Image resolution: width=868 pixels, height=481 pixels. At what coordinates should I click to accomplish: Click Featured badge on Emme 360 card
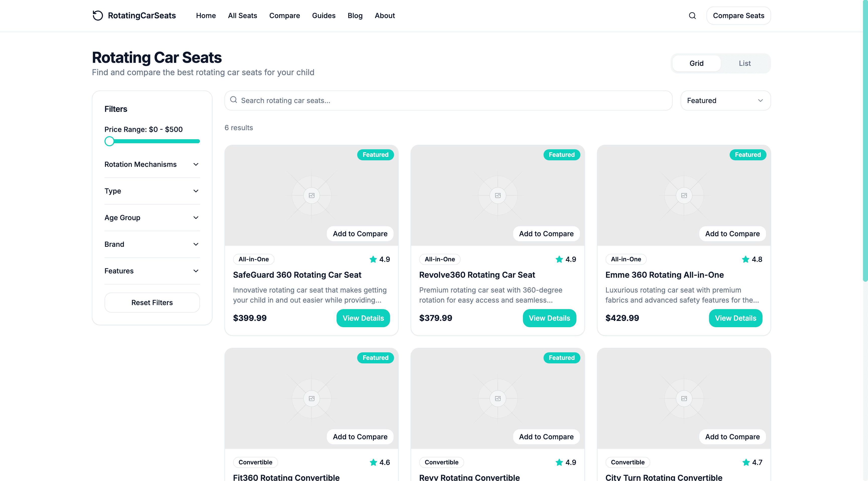747,155
